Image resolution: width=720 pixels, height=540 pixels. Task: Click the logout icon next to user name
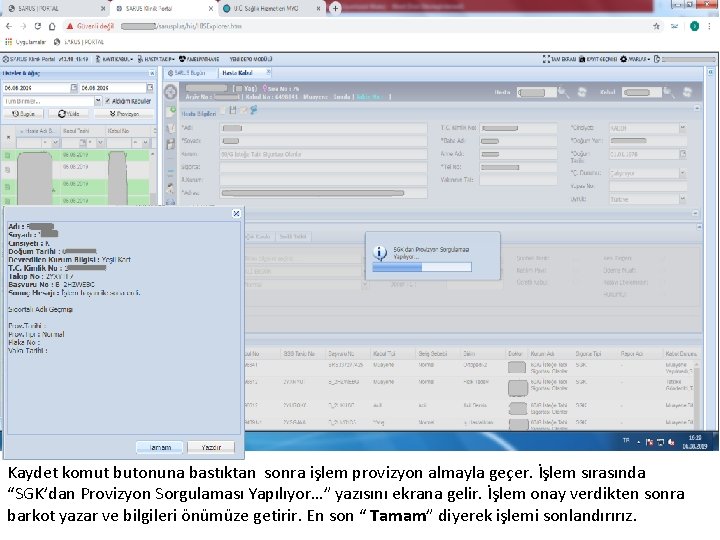[657, 59]
